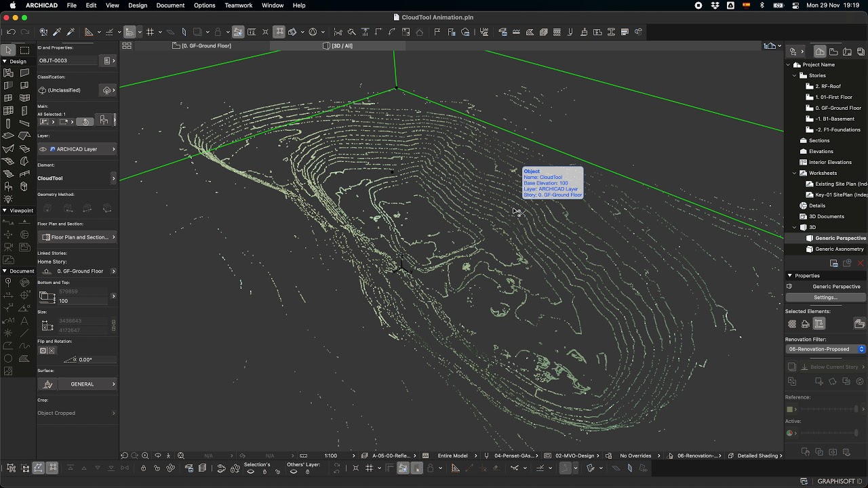Collapse the Worksheets tree node
The height and width of the screenshot is (488, 868).
pos(795,173)
